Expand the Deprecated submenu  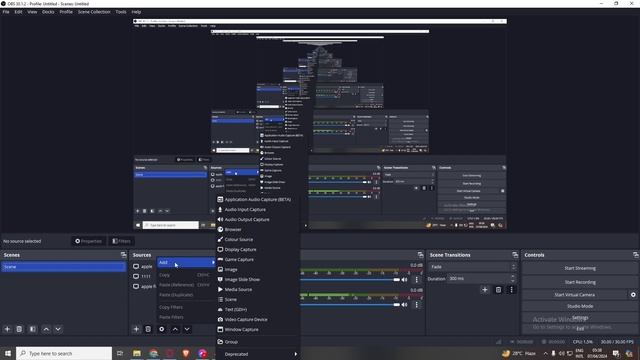[x=258, y=354]
